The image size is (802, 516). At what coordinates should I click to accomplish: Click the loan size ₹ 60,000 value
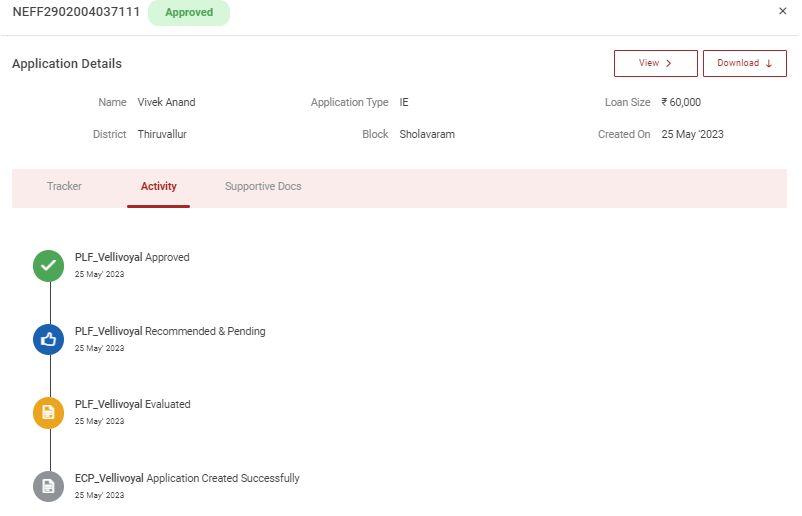[681, 102]
